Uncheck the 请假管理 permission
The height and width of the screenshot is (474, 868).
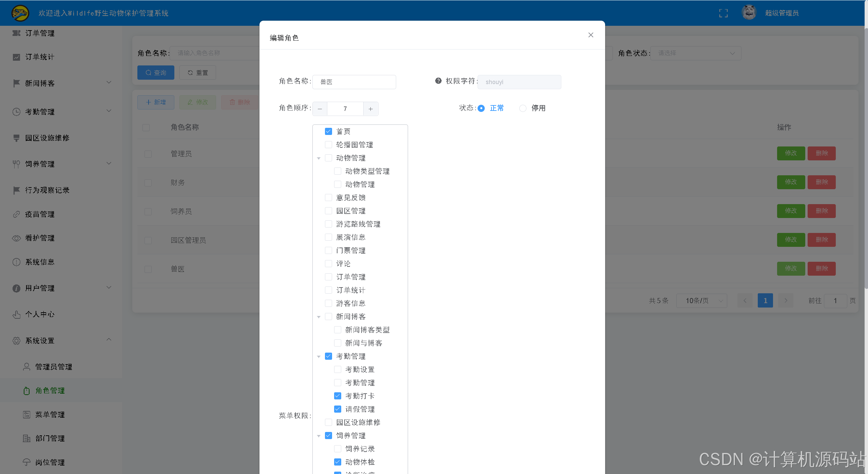(x=337, y=409)
